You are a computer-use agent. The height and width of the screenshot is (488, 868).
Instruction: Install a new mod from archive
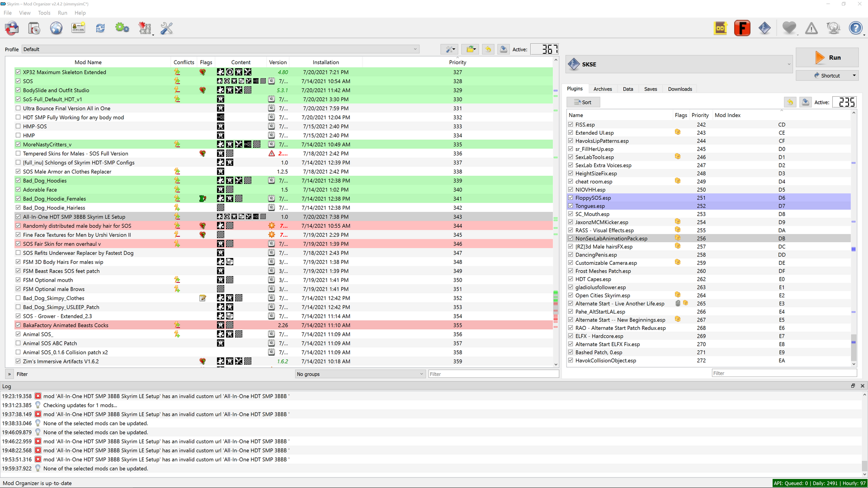click(34, 28)
